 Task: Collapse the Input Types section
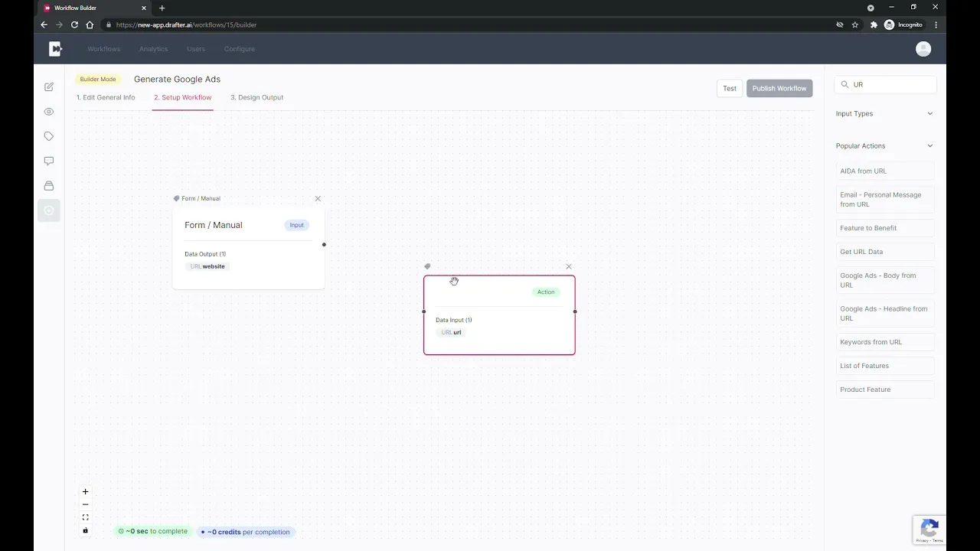click(885, 113)
